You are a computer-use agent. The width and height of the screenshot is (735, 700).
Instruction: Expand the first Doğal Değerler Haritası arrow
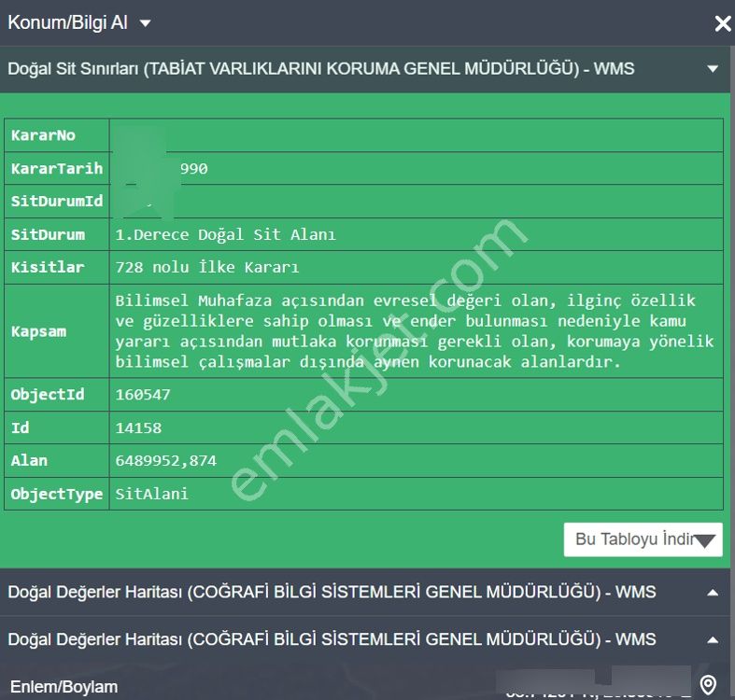pos(713,593)
